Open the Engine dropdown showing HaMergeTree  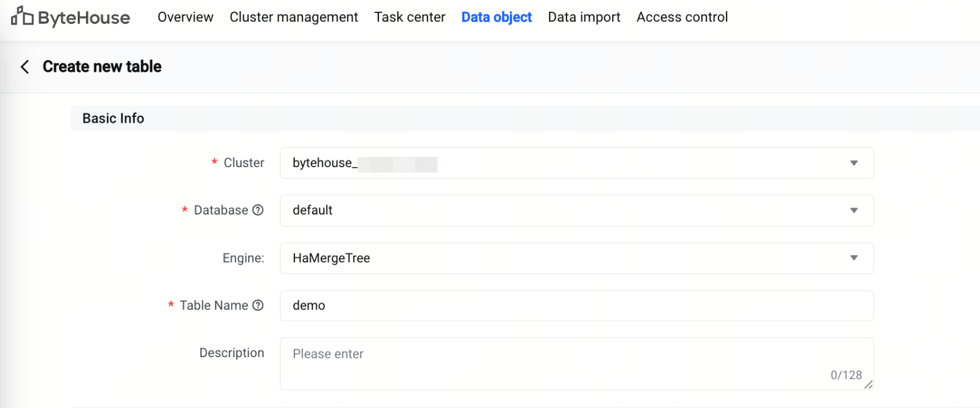tap(854, 258)
